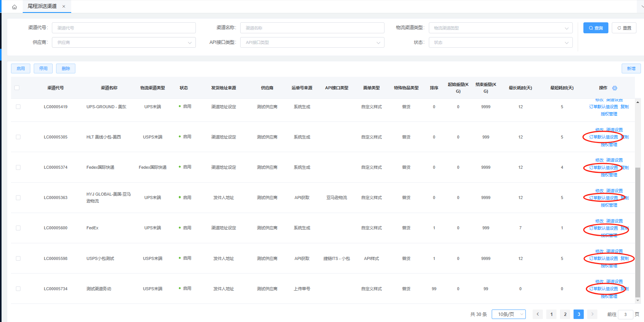Click the table vertical scrollbar thumb
This screenshot has width=644, height=322.
pos(638,232)
